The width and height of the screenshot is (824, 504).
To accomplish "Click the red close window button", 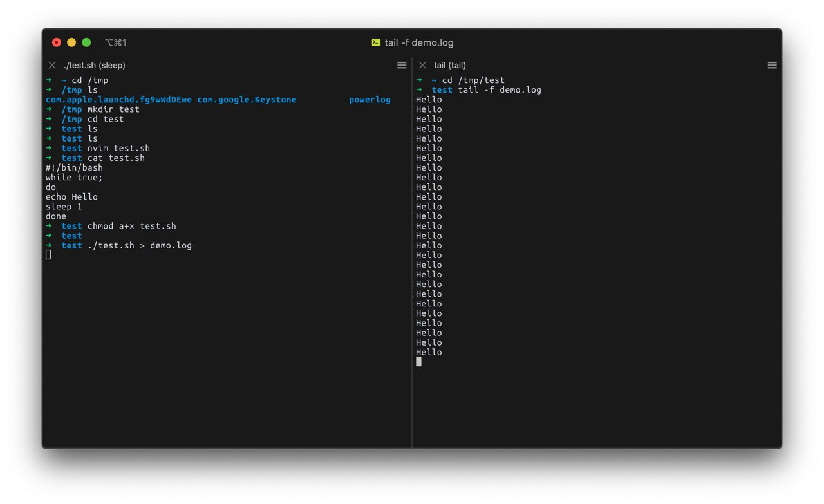I will pos(57,42).
